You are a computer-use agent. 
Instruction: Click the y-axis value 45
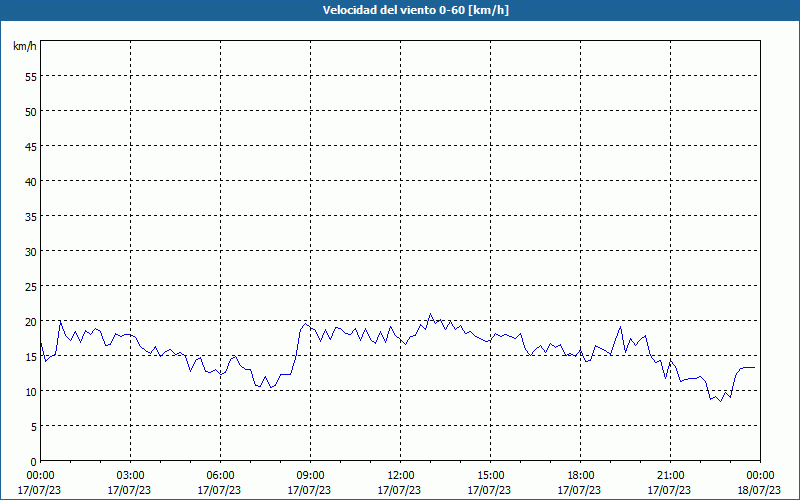pos(31,146)
